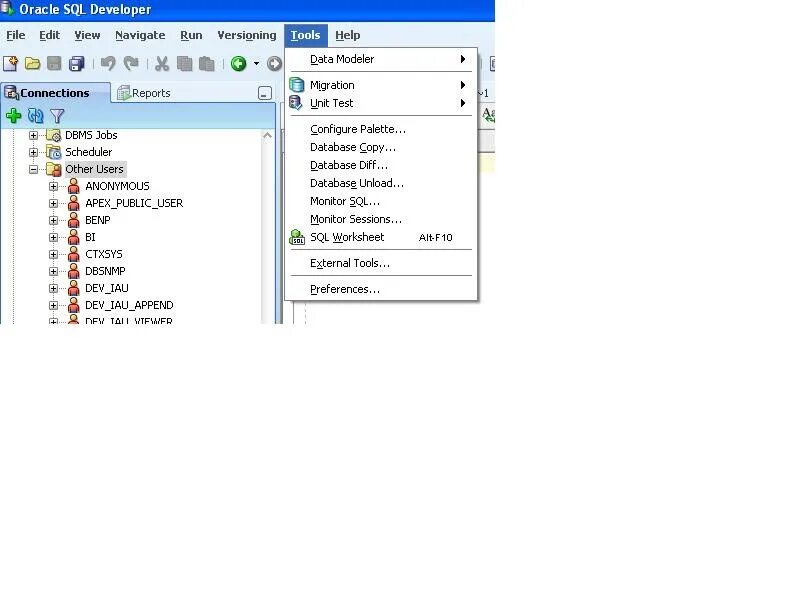
Task: Click the CTXSYS user icon
Action: [73, 254]
